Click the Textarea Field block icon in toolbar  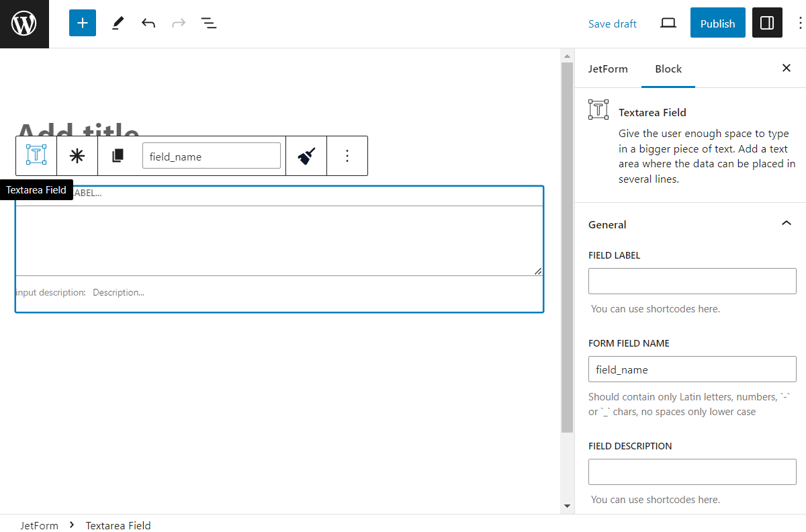pos(36,155)
